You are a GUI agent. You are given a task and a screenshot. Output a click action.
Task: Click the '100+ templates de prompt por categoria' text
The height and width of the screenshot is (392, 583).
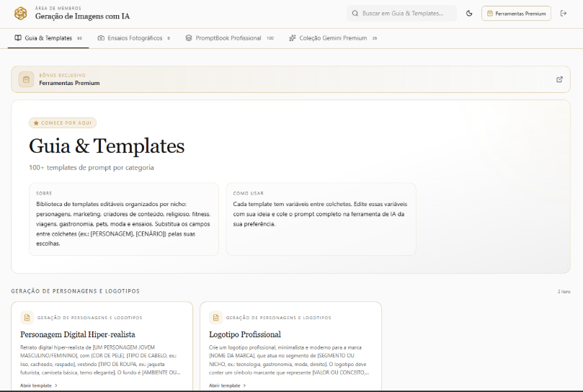point(91,167)
